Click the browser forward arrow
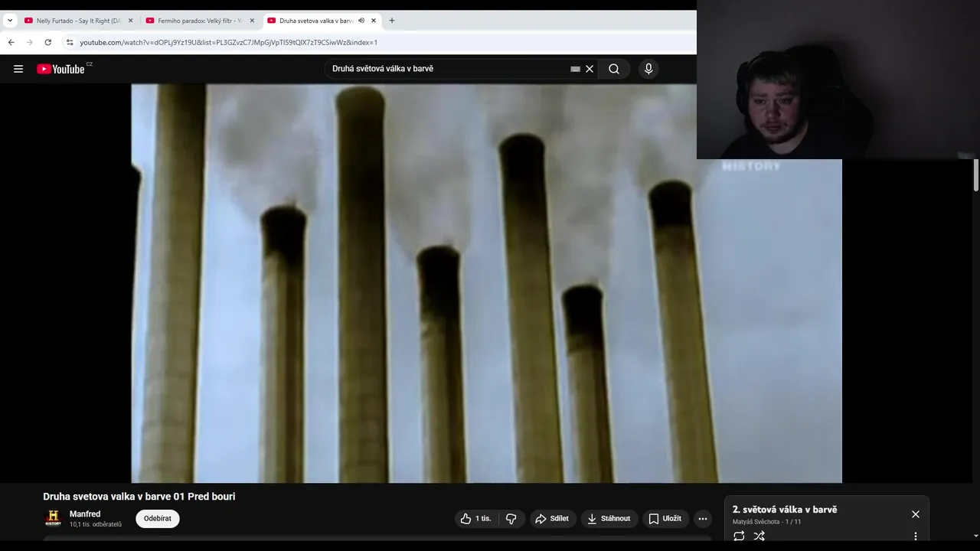 click(29, 42)
